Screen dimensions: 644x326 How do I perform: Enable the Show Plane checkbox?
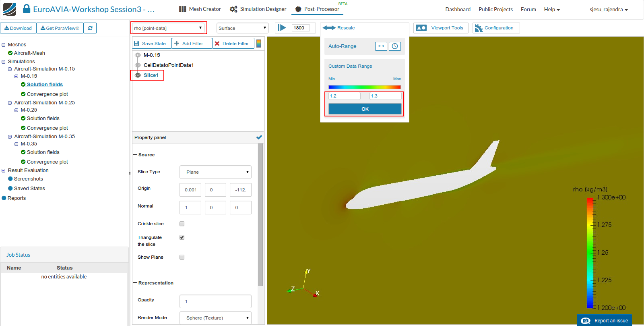point(182,257)
